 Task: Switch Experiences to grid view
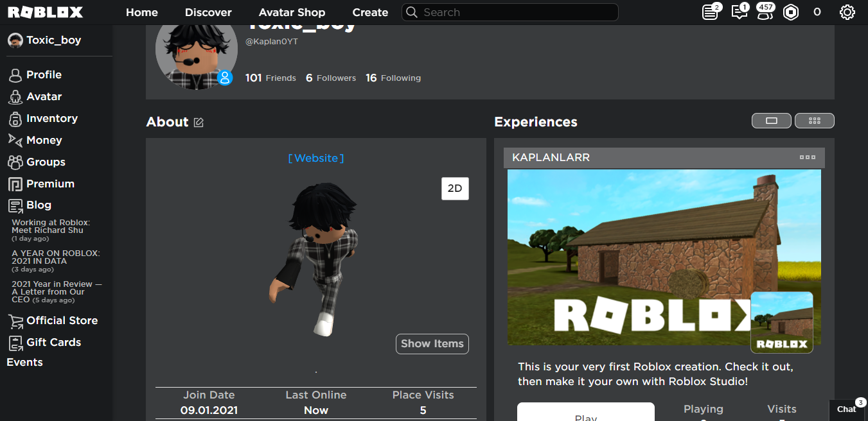pos(815,121)
